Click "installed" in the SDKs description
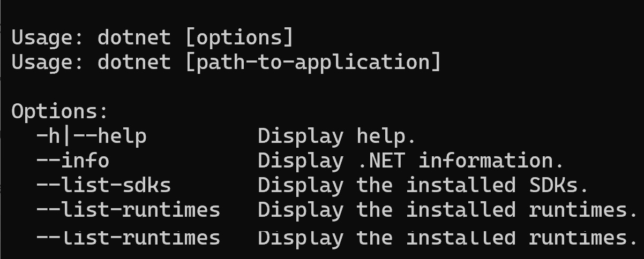This screenshot has width=644, height=259. click(461, 186)
